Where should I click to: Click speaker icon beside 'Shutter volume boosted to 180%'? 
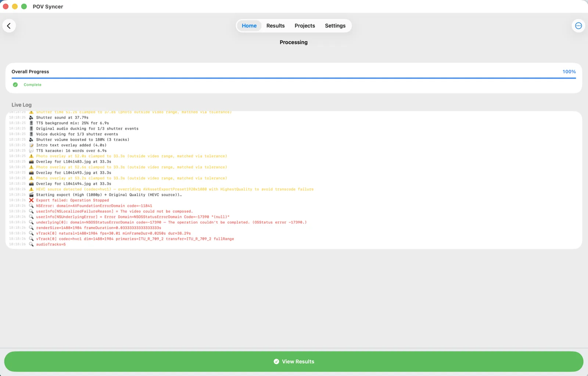(x=31, y=140)
